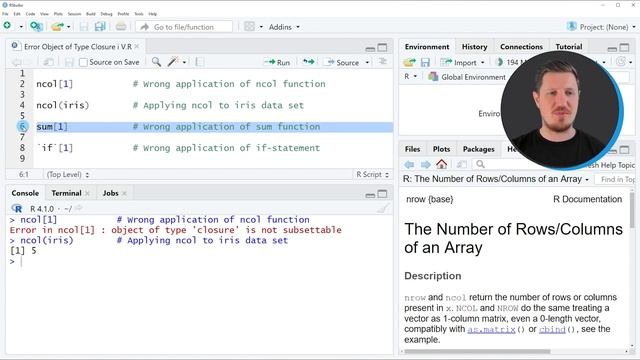The width and height of the screenshot is (640, 360).
Task: Click the Help show in new window icon
Action: coord(462,164)
